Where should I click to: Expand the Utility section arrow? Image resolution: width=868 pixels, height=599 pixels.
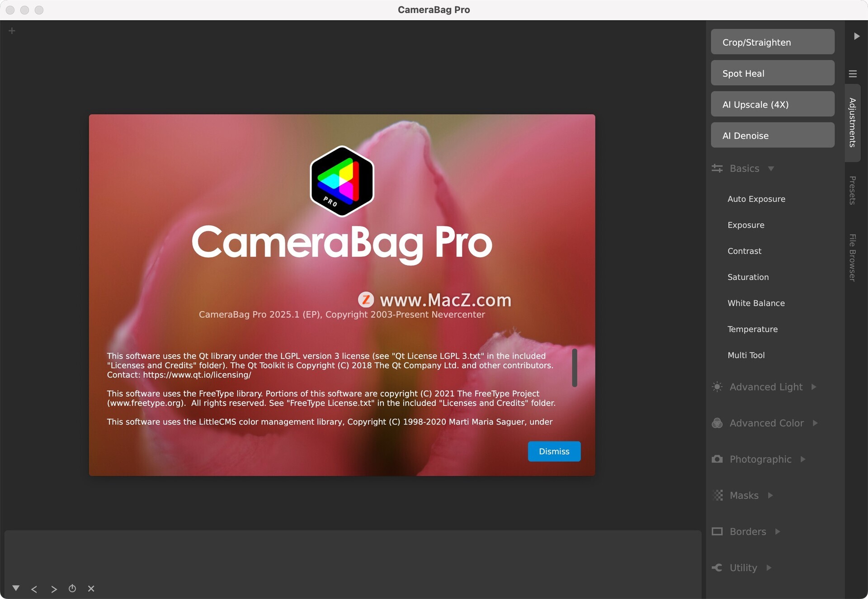click(769, 567)
